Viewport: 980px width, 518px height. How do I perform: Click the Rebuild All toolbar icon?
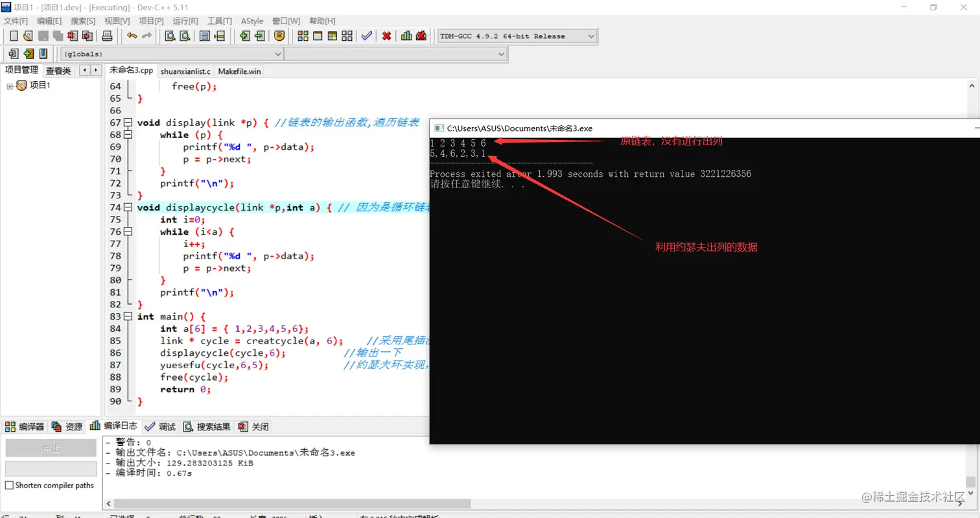(347, 36)
